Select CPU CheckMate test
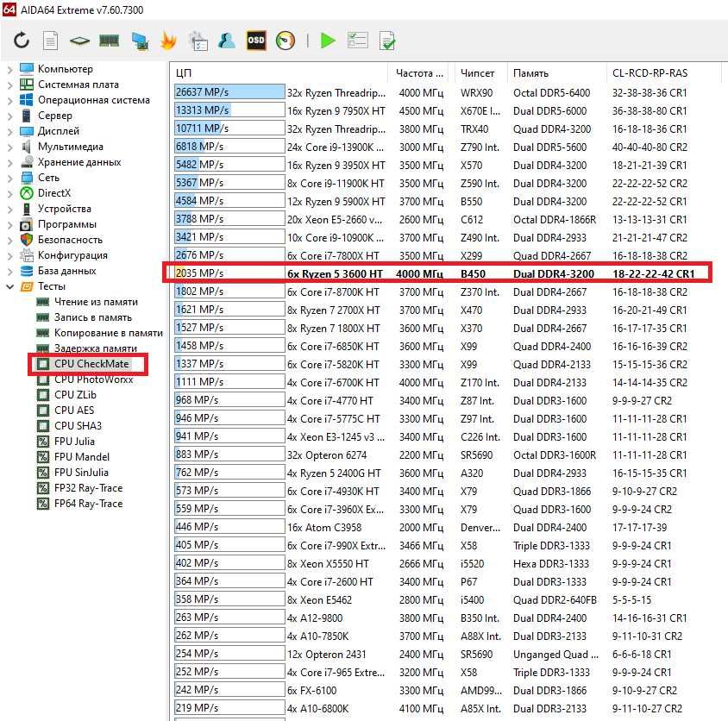The width and height of the screenshot is (728, 721). 91,363
